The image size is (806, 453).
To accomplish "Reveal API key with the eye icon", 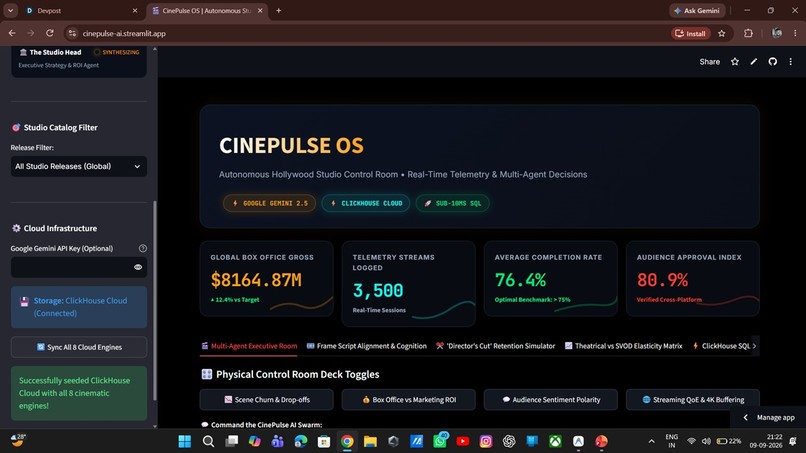I will pos(138,267).
